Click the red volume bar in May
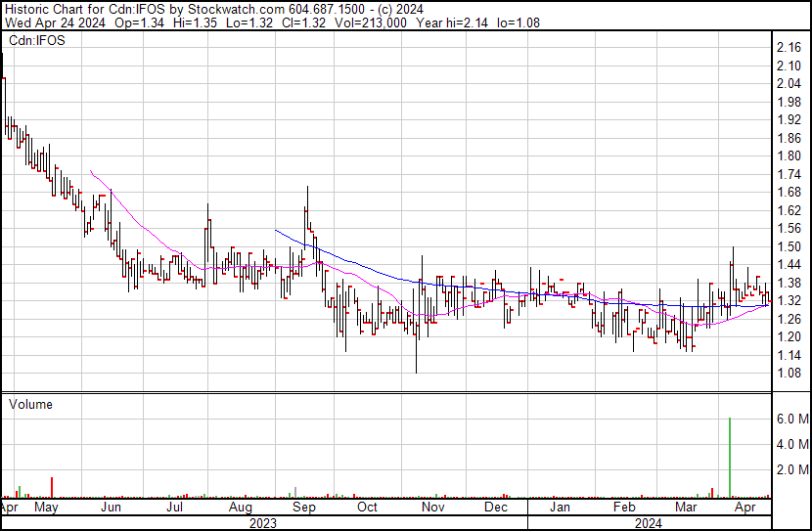The image size is (812, 531). click(x=52, y=487)
